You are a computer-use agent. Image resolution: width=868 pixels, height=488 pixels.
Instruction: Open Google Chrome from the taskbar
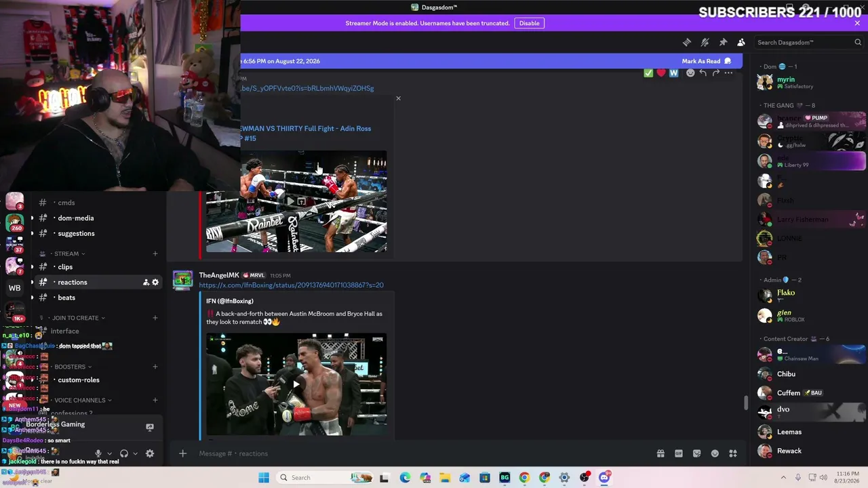point(524,477)
